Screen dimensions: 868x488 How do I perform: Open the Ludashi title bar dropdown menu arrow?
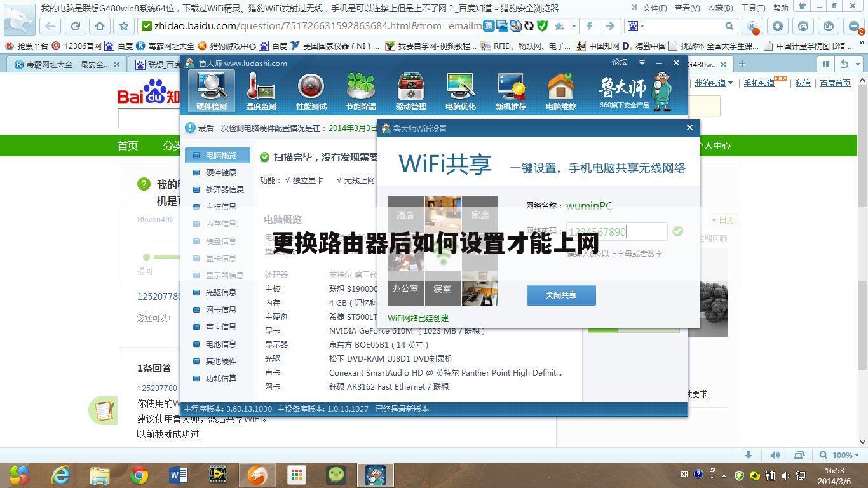pos(642,63)
